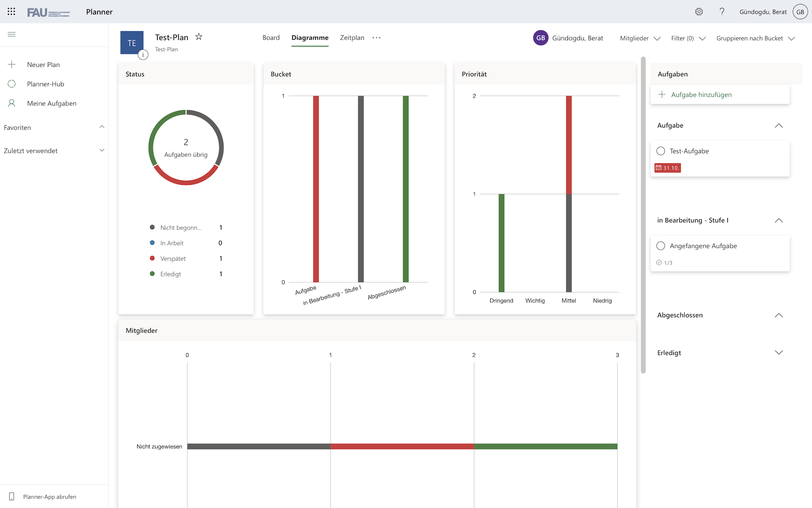The width and height of the screenshot is (812, 508).
Task: Click the Planner-Hub circle icon
Action: point(12,84)
